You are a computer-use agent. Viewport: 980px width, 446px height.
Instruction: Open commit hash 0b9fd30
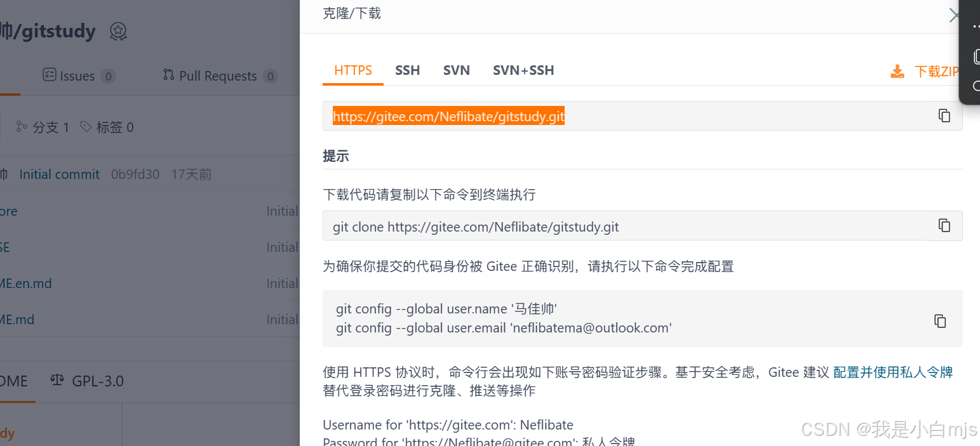point(135,174)
